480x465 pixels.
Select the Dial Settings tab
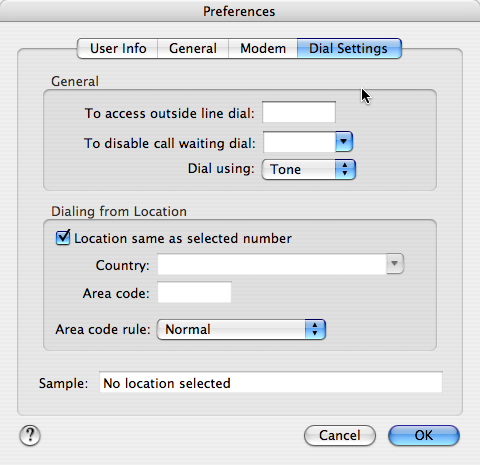coord(349,48)
